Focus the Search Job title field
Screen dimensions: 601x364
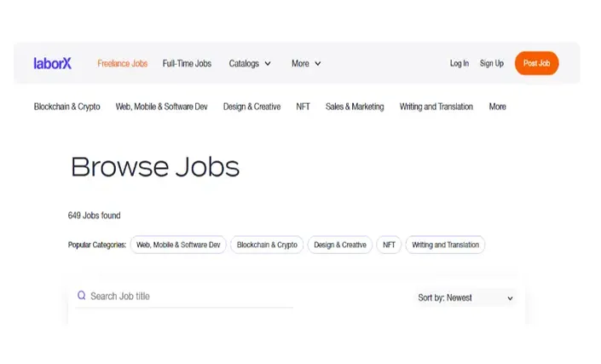click(x=184, y=296)
